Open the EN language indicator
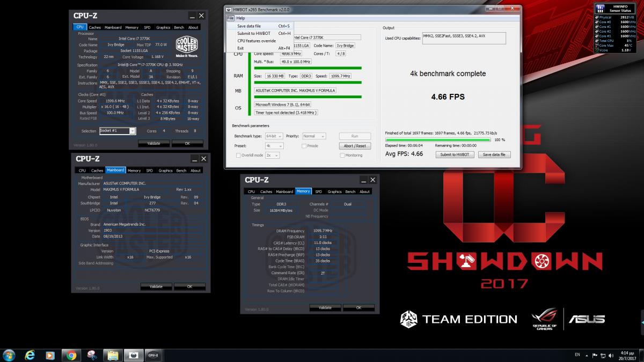 pos(577,354)
